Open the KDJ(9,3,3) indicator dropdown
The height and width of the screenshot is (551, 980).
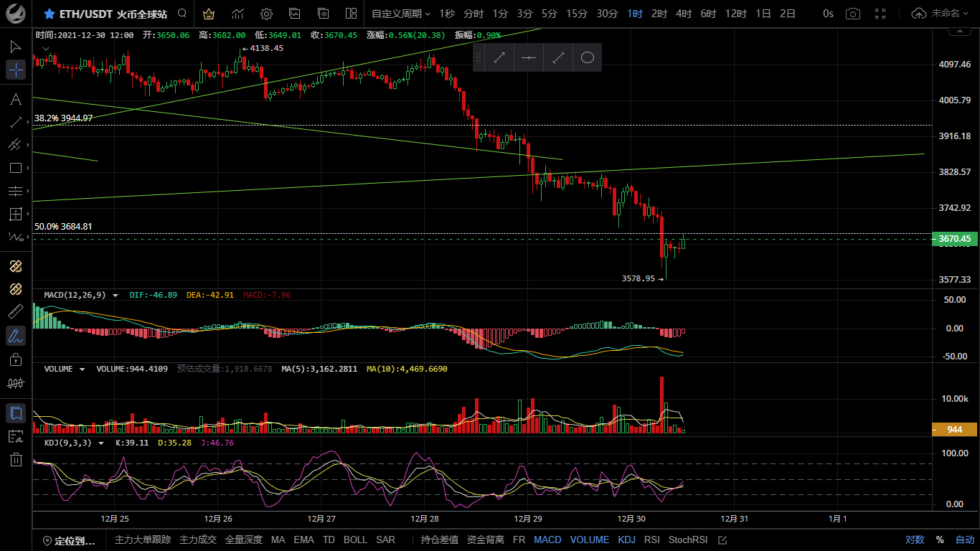click(x=100, y=443)
